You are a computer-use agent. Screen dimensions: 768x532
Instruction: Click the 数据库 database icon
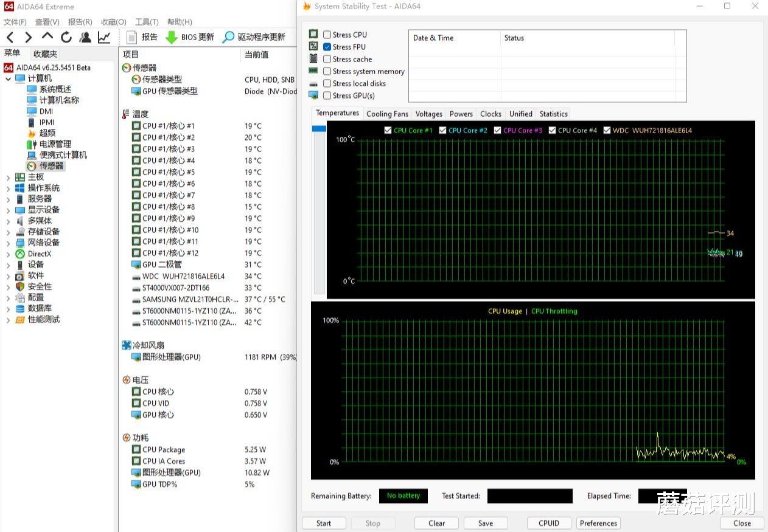[20, 308]
